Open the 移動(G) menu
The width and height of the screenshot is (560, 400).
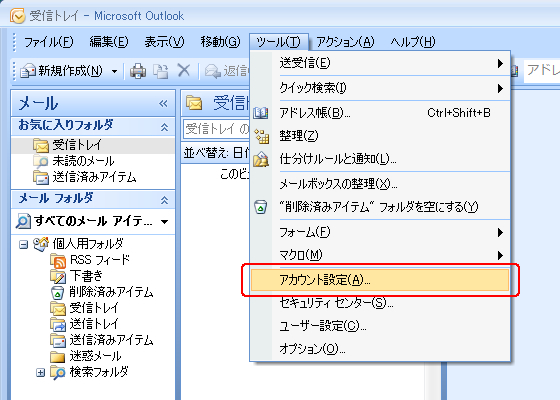[x=220, y=42]
